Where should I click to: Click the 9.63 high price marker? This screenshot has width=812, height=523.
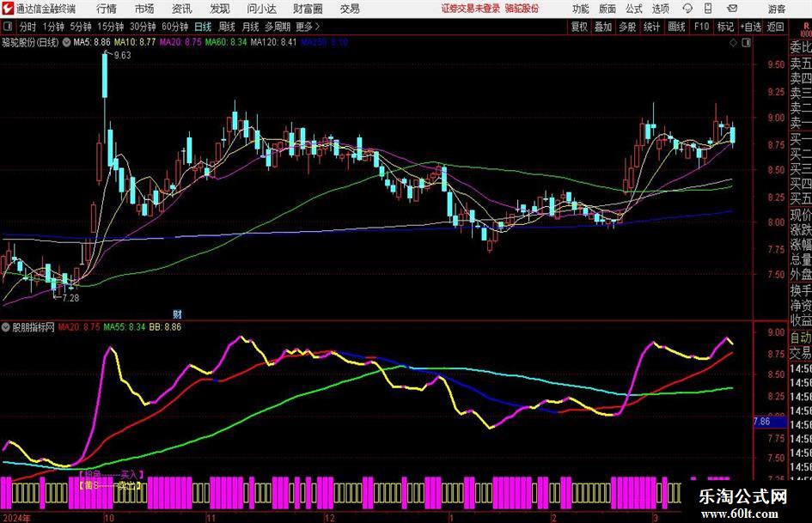pos(122,56)
